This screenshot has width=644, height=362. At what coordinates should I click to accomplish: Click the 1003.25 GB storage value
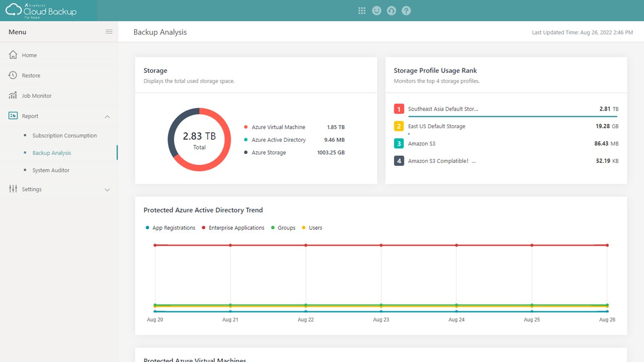pos(331,152)
